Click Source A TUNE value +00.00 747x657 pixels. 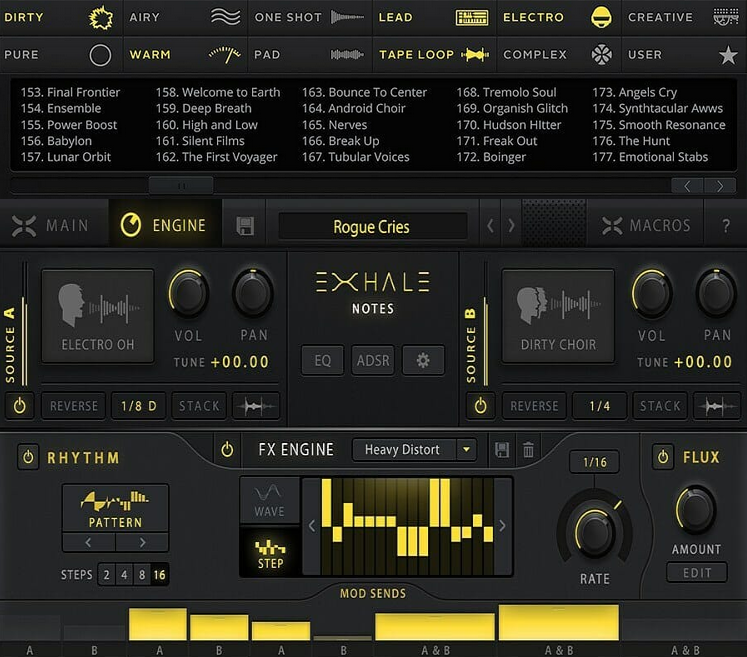(240, 362)
